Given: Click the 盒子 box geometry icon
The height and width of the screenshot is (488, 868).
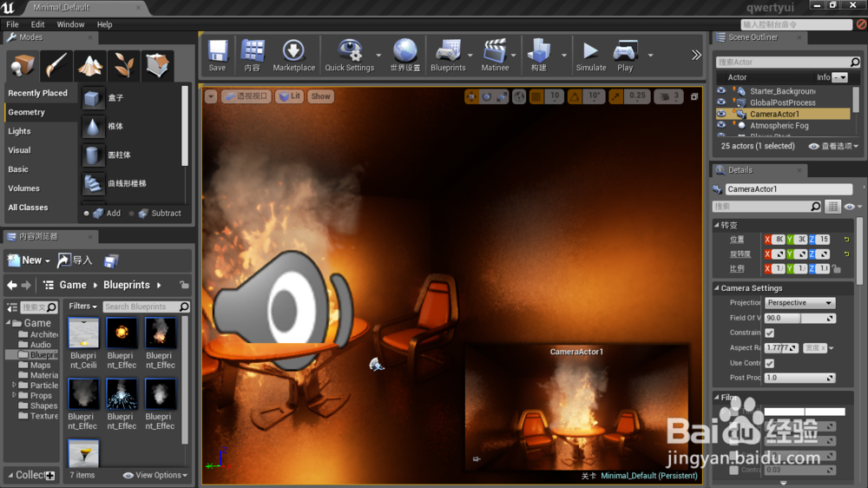Looking at the screenshot, I should point(93,98).
